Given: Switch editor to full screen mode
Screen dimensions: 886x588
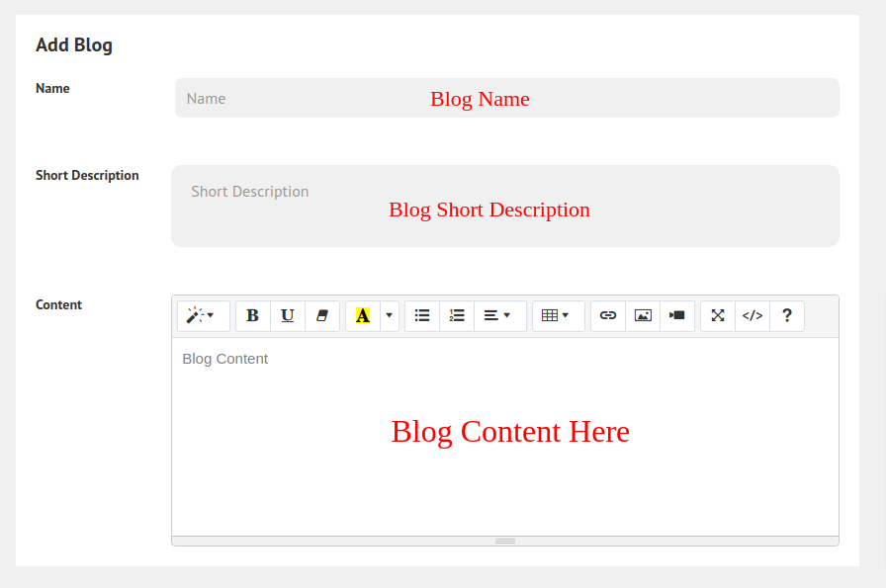Looking at the screenshot, I should coord(718,315).
